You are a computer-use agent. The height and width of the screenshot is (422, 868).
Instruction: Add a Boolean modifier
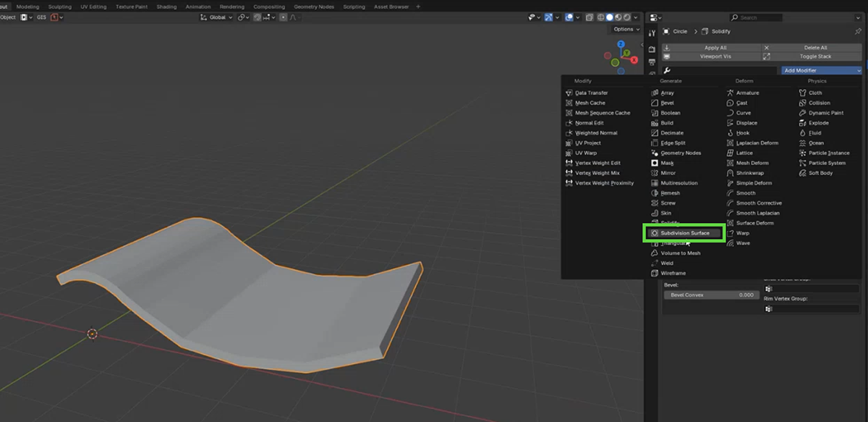click(x=665, y=113)
